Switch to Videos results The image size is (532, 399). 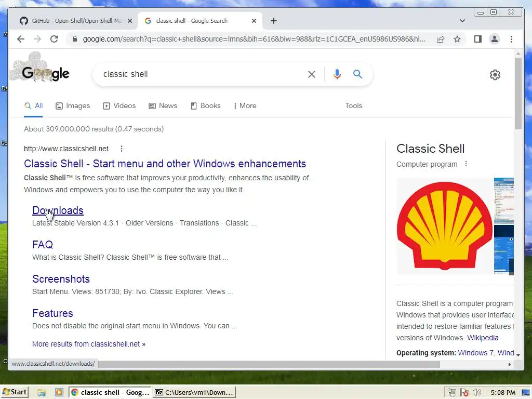[x=119, y=106]
